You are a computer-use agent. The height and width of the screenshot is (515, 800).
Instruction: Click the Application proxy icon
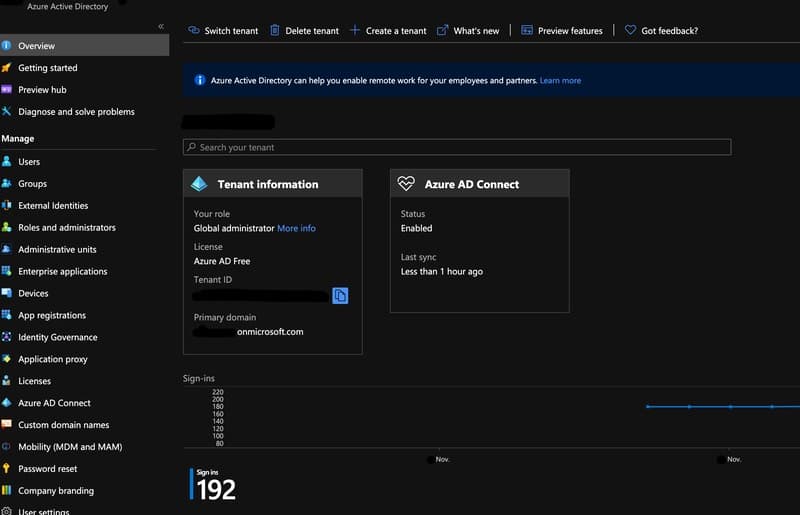(x=6, y=359)
